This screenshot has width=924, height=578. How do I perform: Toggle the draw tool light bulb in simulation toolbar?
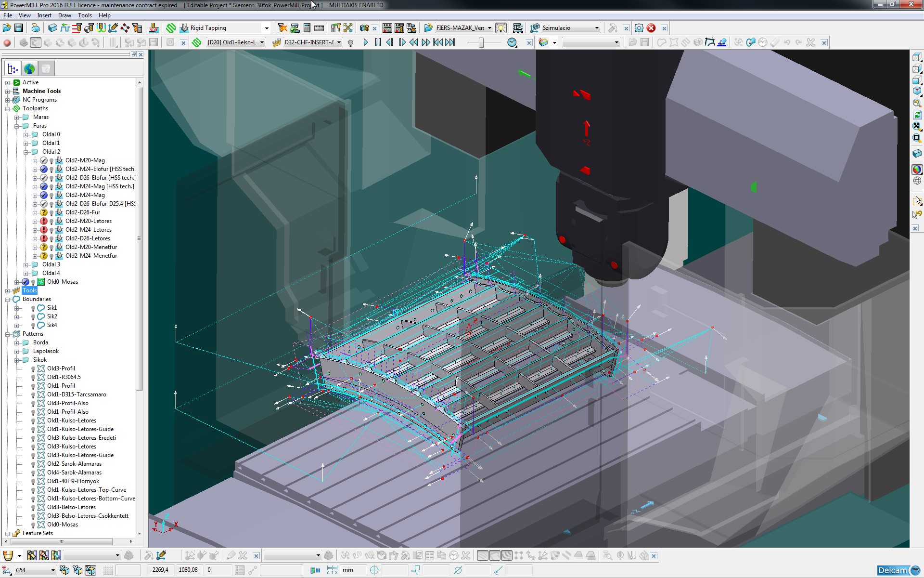pos(351,43)
